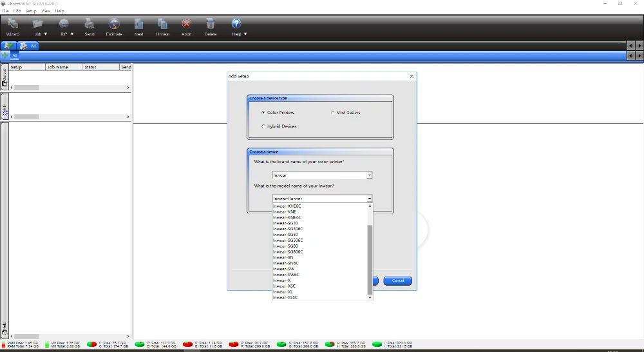
Task: Expand the Help toolbar dropdown arrow
Action: (x=245, y=34)
